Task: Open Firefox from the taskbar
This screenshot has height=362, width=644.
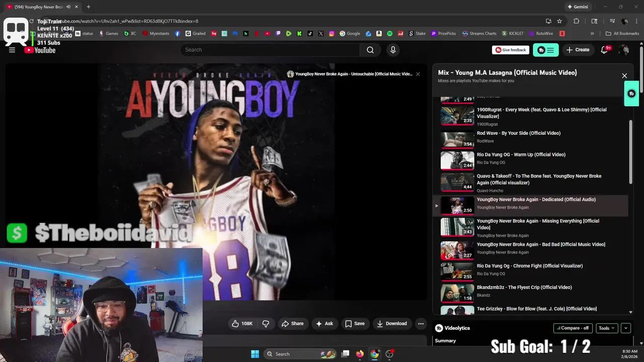Action: pos(360,354)
